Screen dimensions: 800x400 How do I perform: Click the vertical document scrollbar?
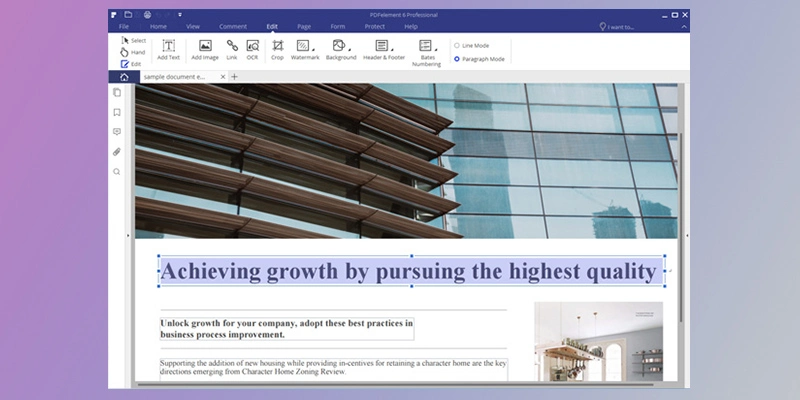point(681,227)
